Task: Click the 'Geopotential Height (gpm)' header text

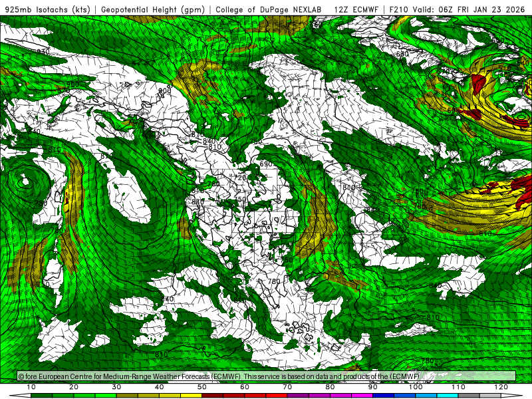Action: click(153, 9)
